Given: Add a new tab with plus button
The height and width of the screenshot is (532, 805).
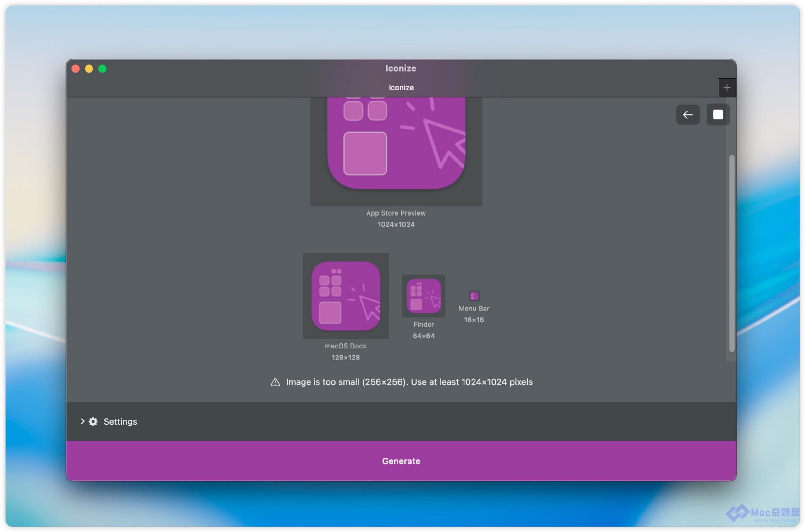Looking at the screenshot, I should pyautogui.click(x=726, y=88).
